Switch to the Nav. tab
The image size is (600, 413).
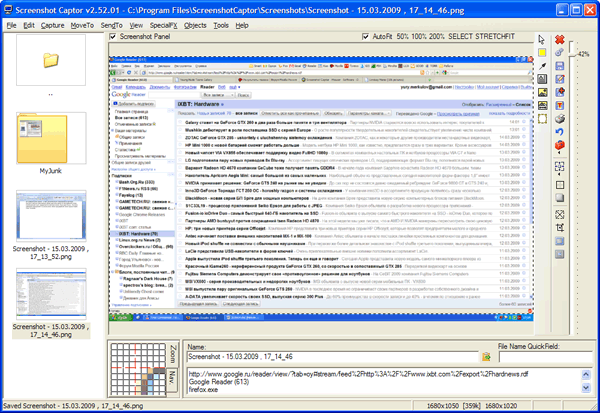[172, 379]
